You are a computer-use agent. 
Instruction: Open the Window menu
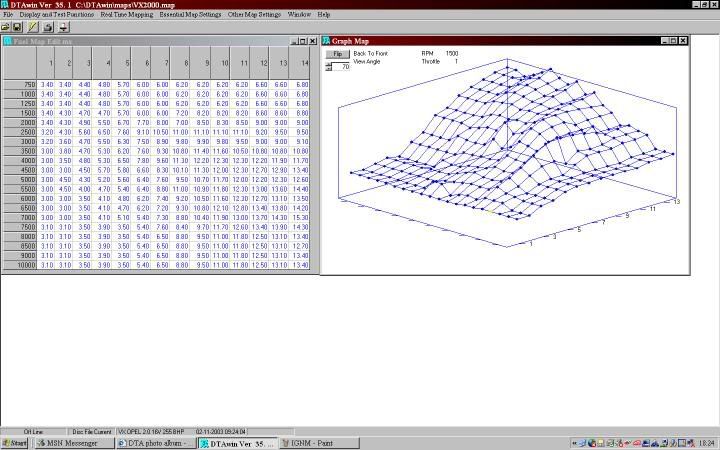[299, 15]
